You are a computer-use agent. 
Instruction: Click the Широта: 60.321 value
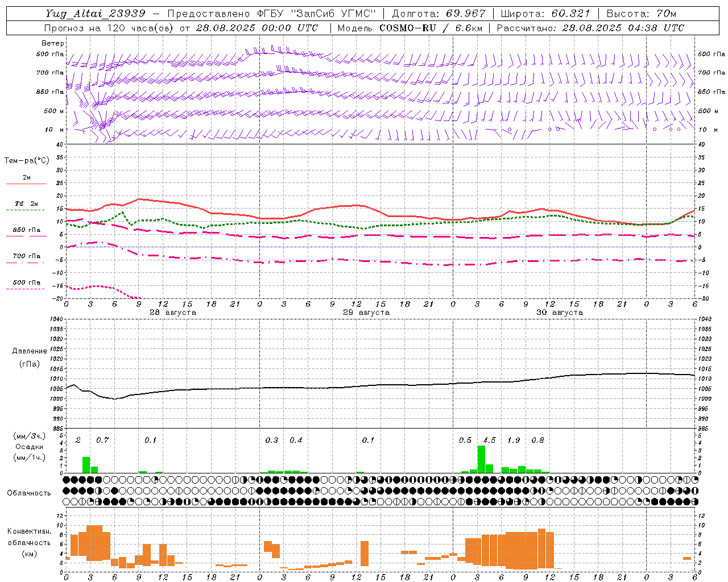point(545,14)
